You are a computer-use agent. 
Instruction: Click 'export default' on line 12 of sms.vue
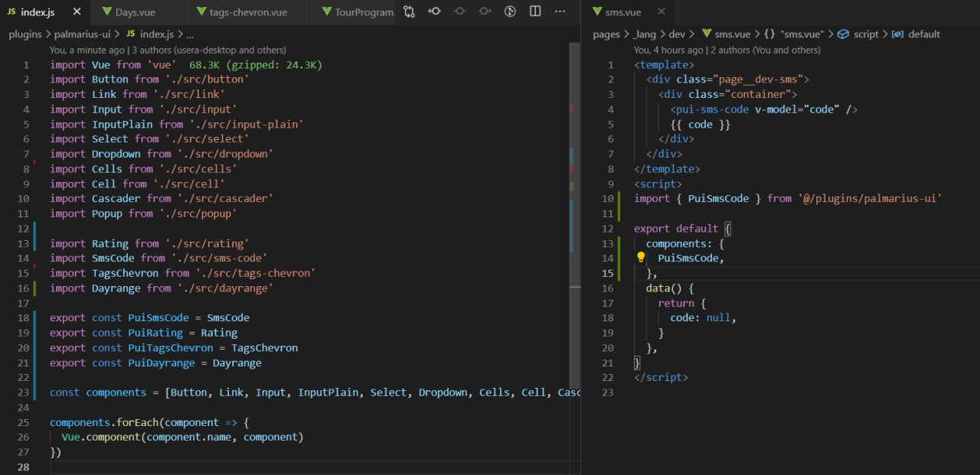point(676,229)
